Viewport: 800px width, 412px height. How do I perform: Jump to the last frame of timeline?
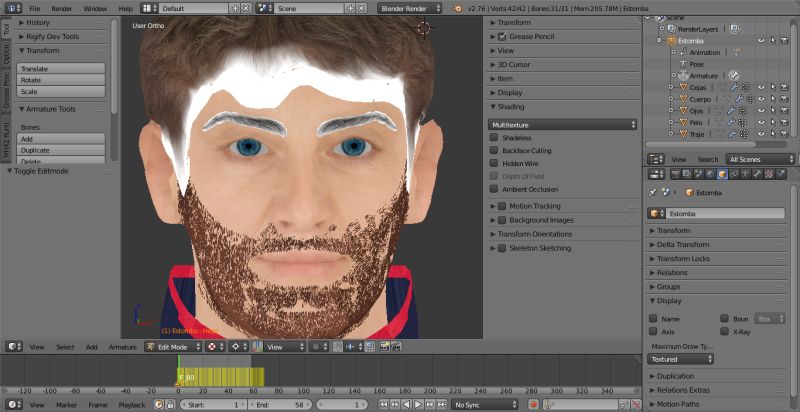pos(442,405)
